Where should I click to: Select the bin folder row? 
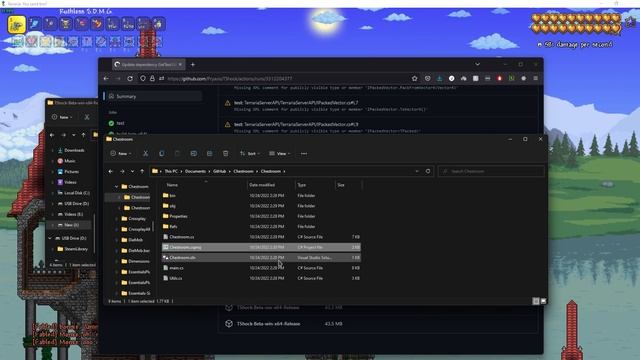[261, 196]
